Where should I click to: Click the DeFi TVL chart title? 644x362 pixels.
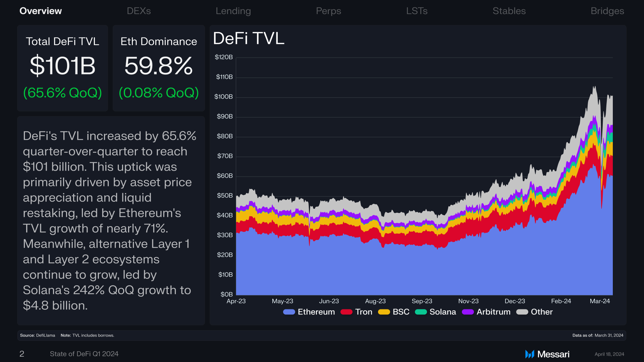(249, 38)
